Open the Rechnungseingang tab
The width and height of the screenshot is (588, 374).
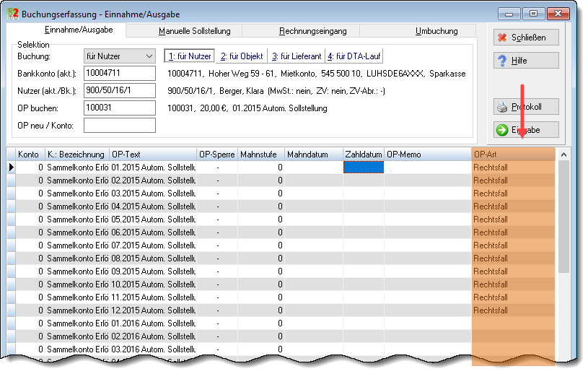pos(312,31)
